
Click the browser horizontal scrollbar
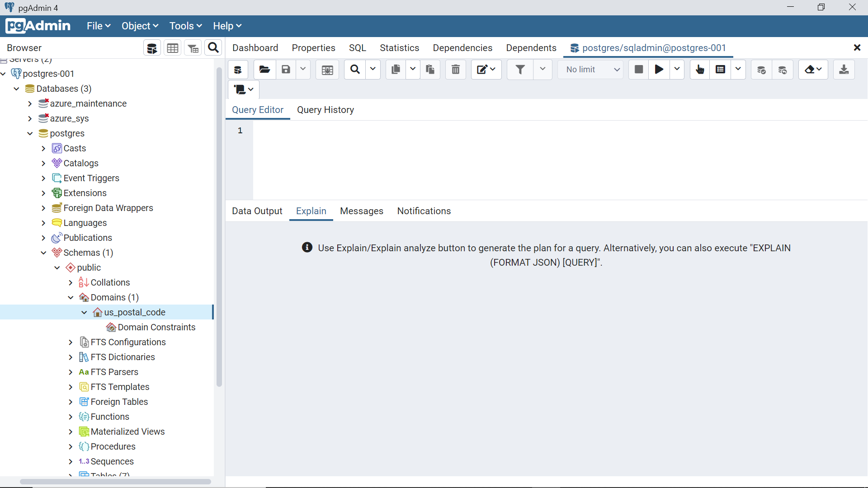(115, 481)
